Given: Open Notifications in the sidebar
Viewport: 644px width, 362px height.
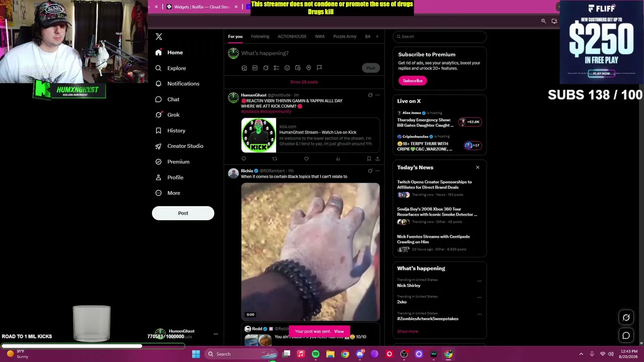Looking at the screenshot, I should 178,84.
